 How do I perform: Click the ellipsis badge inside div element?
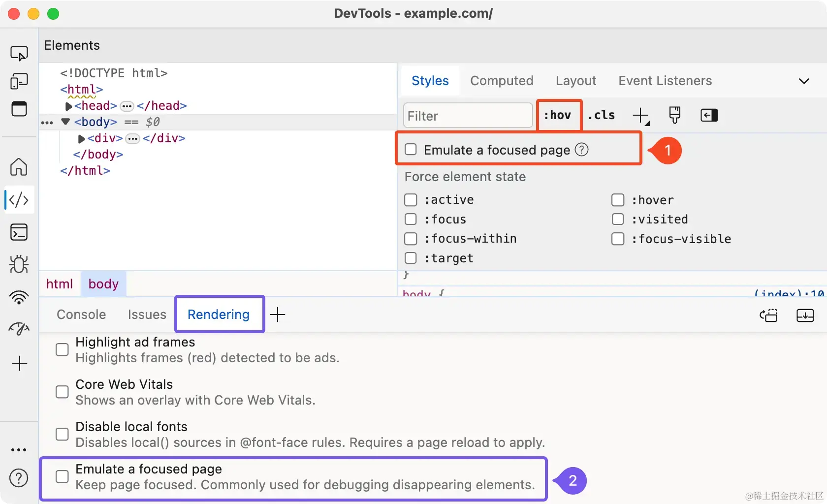point(133,139)
